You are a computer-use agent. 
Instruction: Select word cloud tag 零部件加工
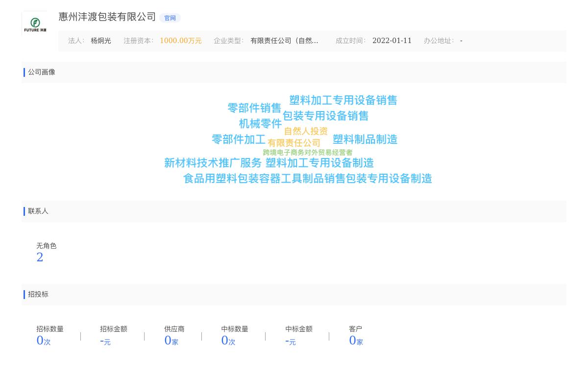[x=239, y=139]
